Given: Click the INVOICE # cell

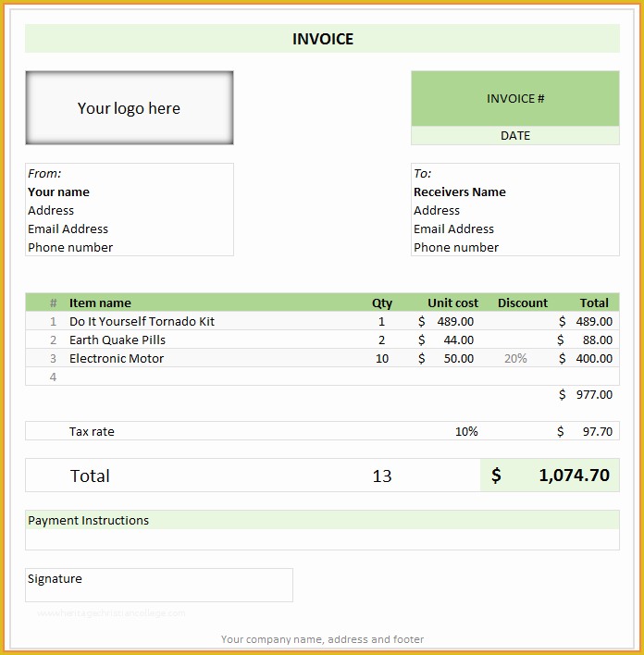Looking at the screenshot, I should 515,99.
